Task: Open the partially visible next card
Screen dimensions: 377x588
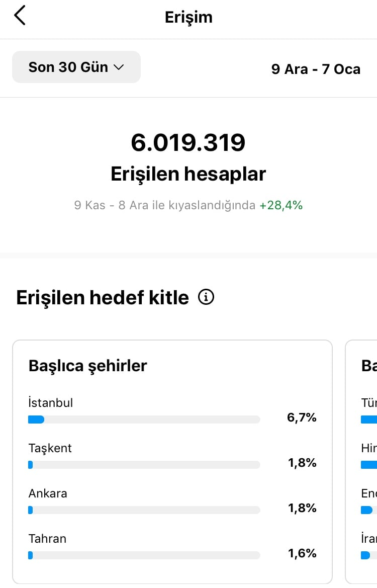Action: coord(361,462)
